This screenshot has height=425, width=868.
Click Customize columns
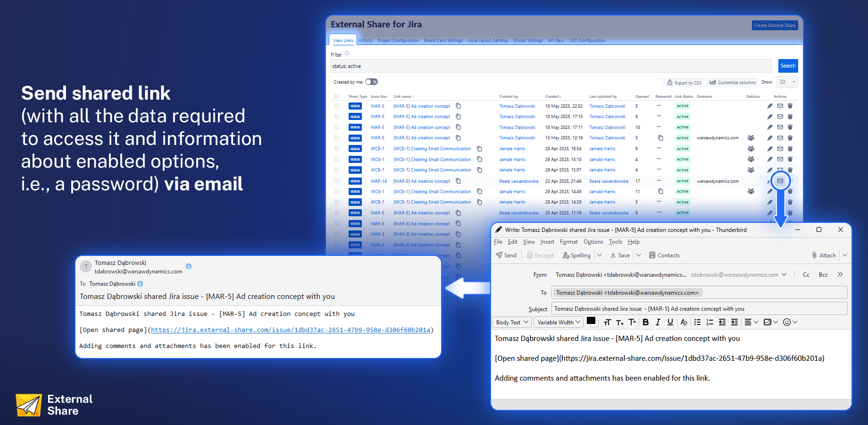coord(732,83)
